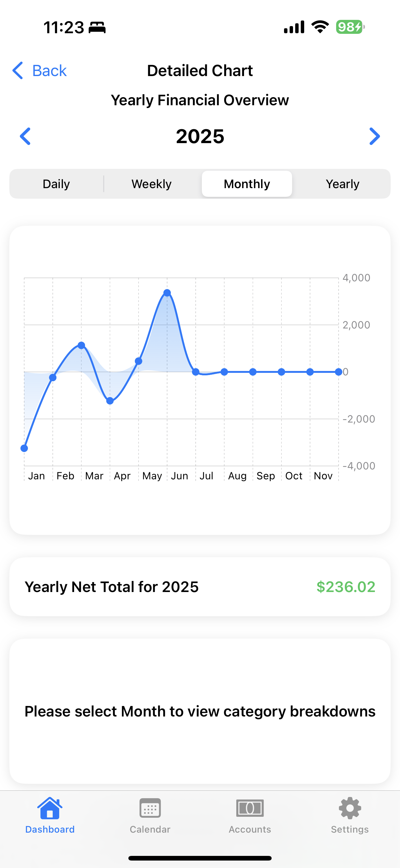Select the Monthly segment
This screenshot has height=868, width=400.
pyautogui.click(x=247, y=184)
